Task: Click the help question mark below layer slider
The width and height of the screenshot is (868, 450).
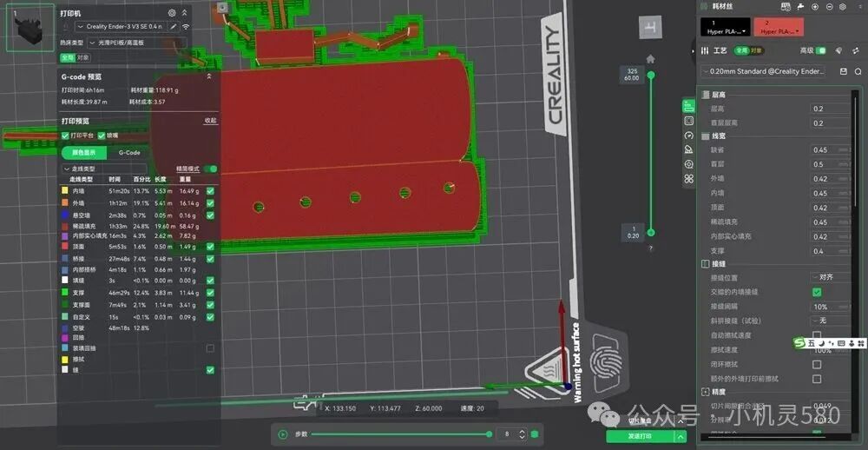Action: tap(651, 248)
